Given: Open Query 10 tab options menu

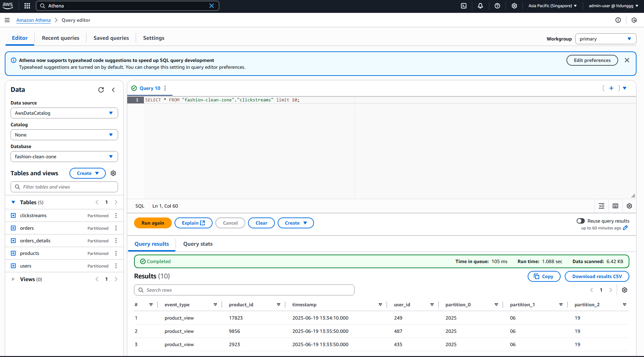Looking at the screenshot, I should 165,88.
